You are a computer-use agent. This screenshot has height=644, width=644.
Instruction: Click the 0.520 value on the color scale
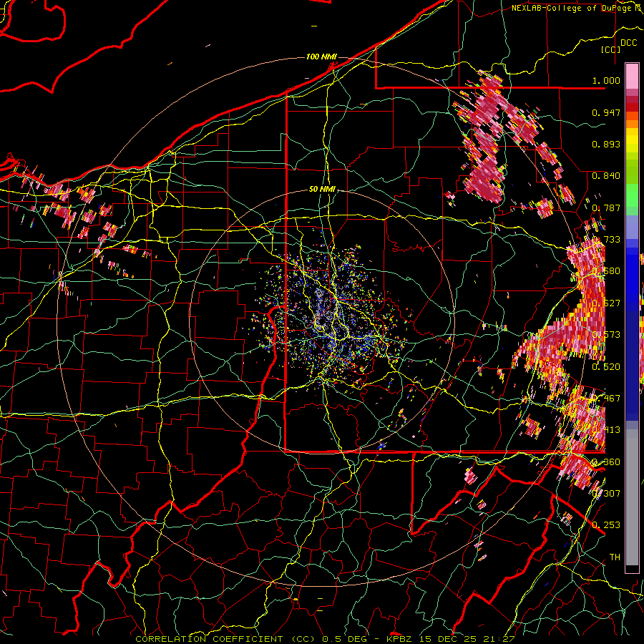[x=606, y=366]
